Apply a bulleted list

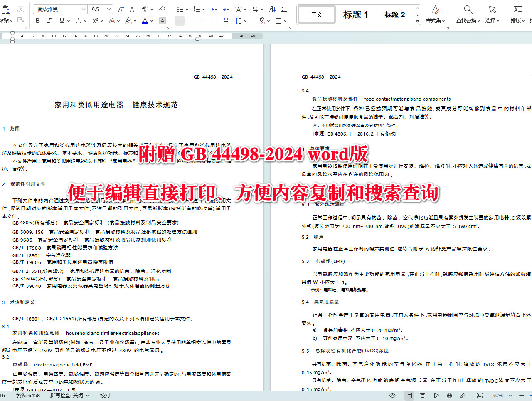[x=180, y=9]
